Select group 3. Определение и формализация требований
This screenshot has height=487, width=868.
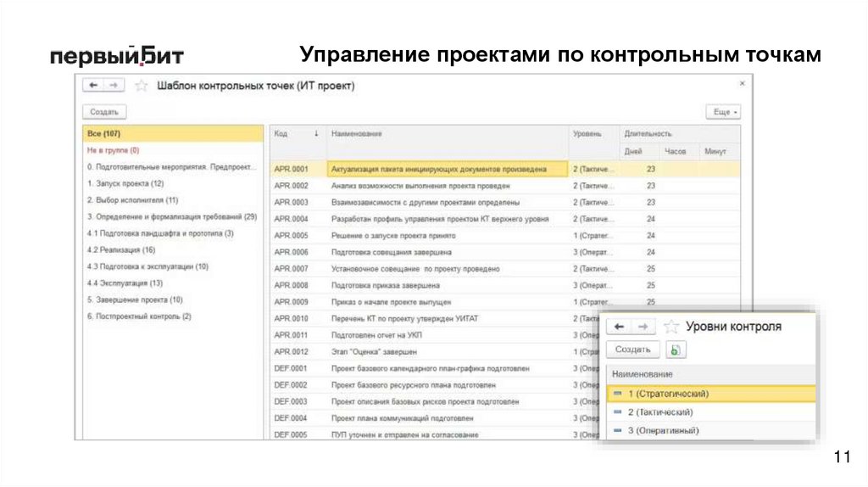173,216
